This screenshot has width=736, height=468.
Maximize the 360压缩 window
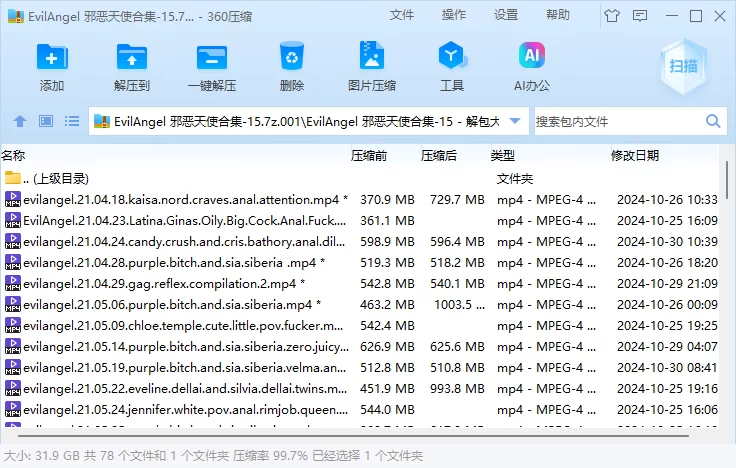pos(696,16)
